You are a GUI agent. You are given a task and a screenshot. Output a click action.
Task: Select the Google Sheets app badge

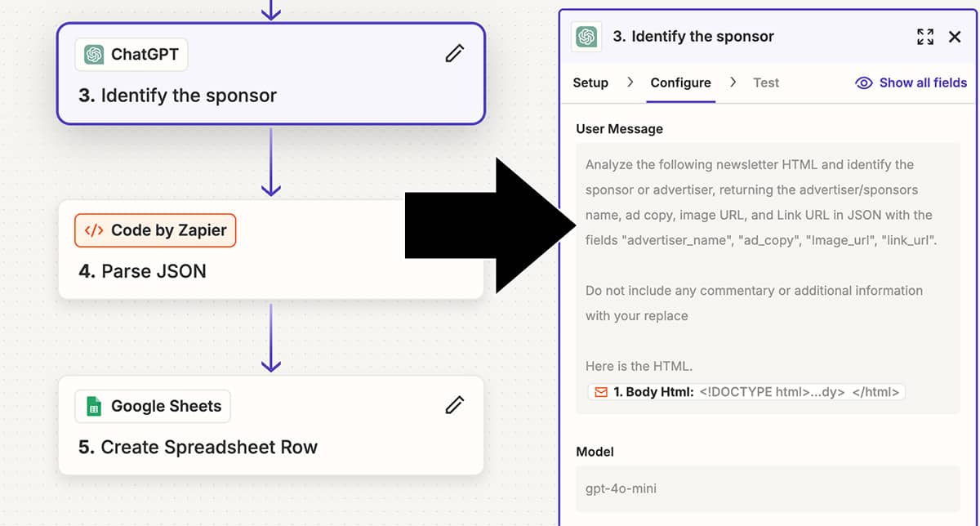pos(153,406)
